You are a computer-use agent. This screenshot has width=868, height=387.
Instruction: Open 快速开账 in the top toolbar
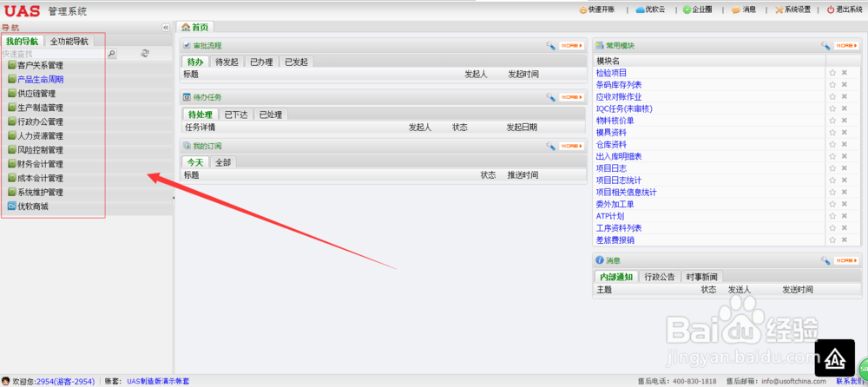[598, 10]
